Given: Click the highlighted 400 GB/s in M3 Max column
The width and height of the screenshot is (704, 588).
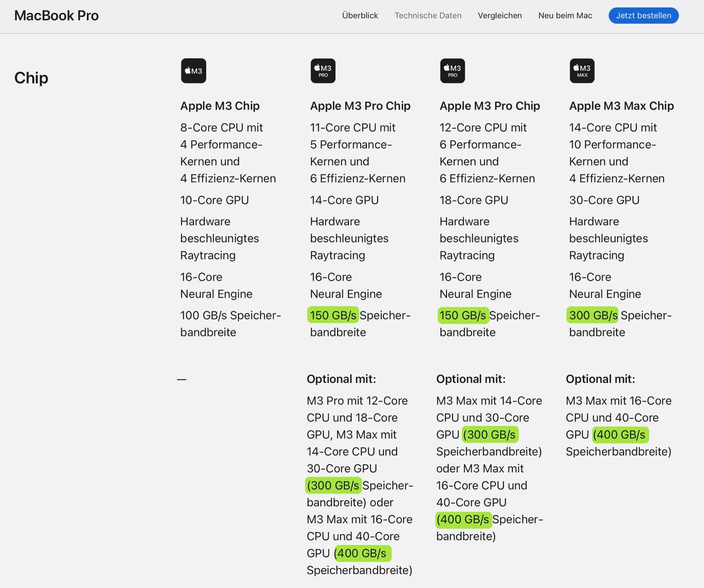Looking at the screenshot, I should click(x=620, y=435).
